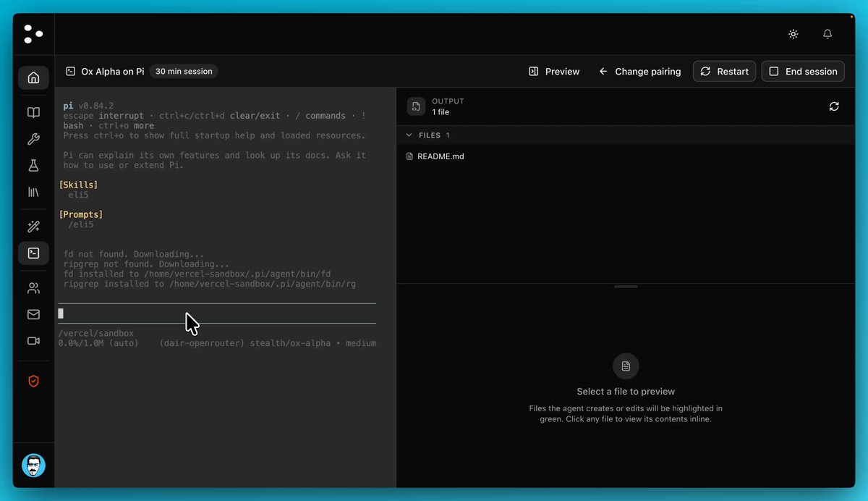
Task: Toggle the sun theme icon
Action: 793,34
